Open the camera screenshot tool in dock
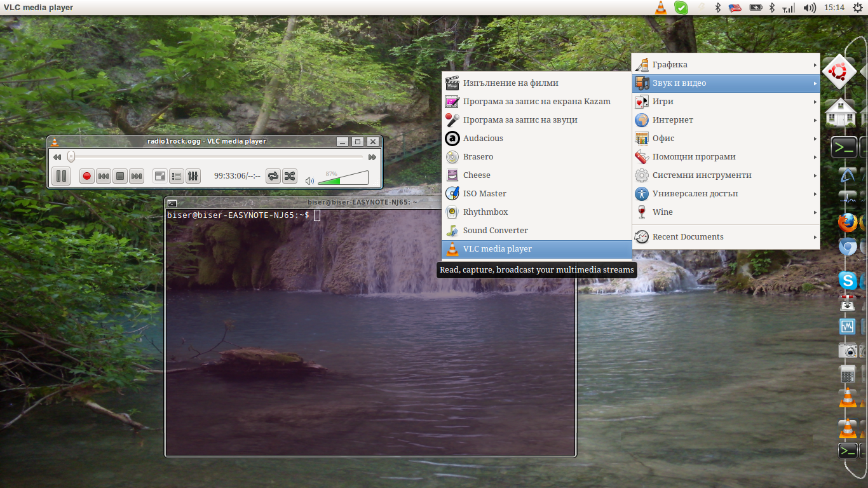Image resolution: width=868 pixels, height=488 pixels. (848, 350)
